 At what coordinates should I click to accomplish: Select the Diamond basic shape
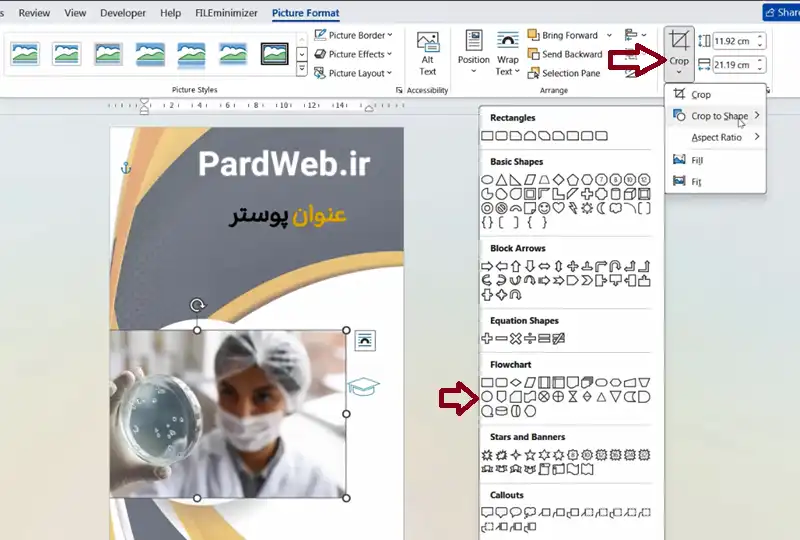(x=559, y=180)
